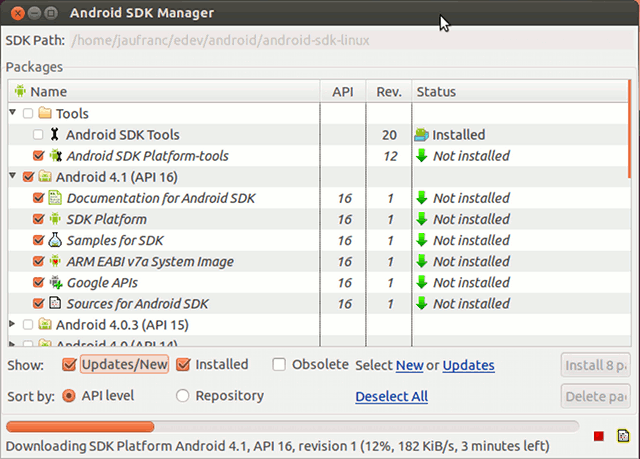Click the SDK Platform android icon

point(55,219)
